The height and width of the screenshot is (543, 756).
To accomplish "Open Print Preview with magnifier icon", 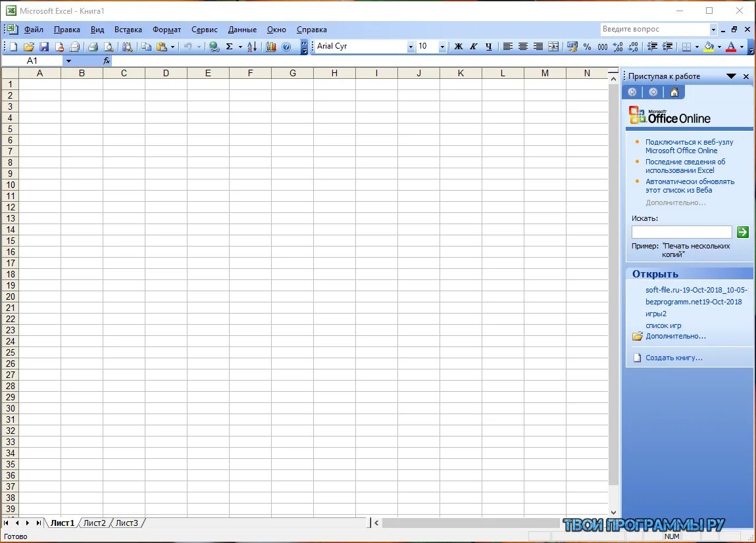I will point(109,47).
